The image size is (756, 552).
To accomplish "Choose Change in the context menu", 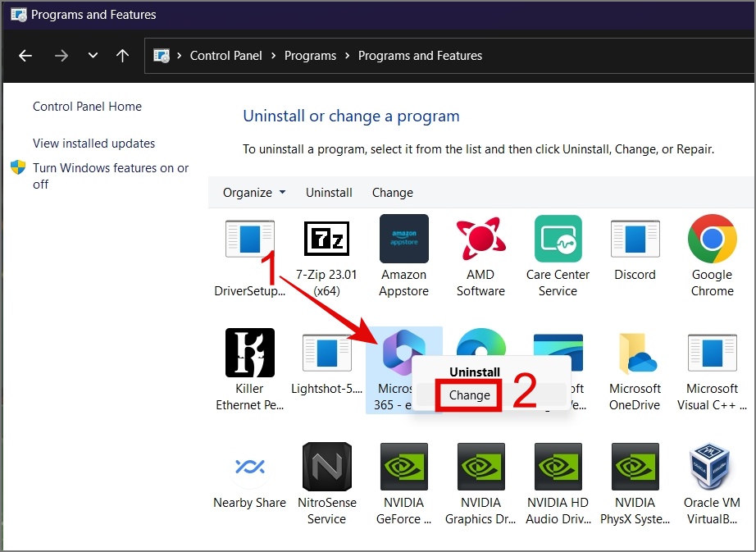I will click(x=469, y=395).
